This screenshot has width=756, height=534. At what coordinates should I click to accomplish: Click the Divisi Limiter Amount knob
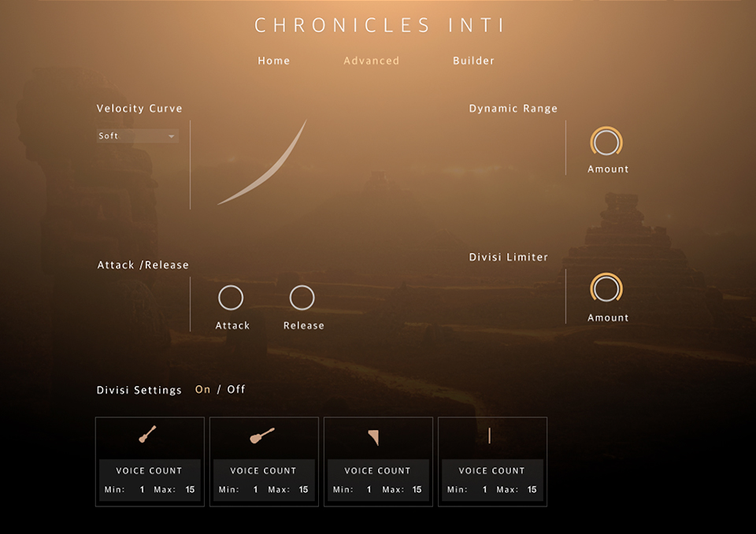[606, 289]
